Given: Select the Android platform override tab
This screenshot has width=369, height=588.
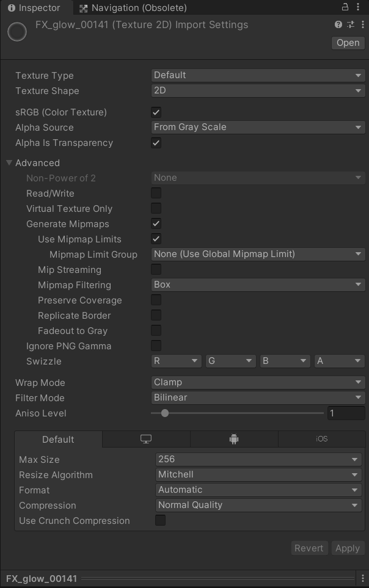Looking at the screenshot, I should [234, 440].
